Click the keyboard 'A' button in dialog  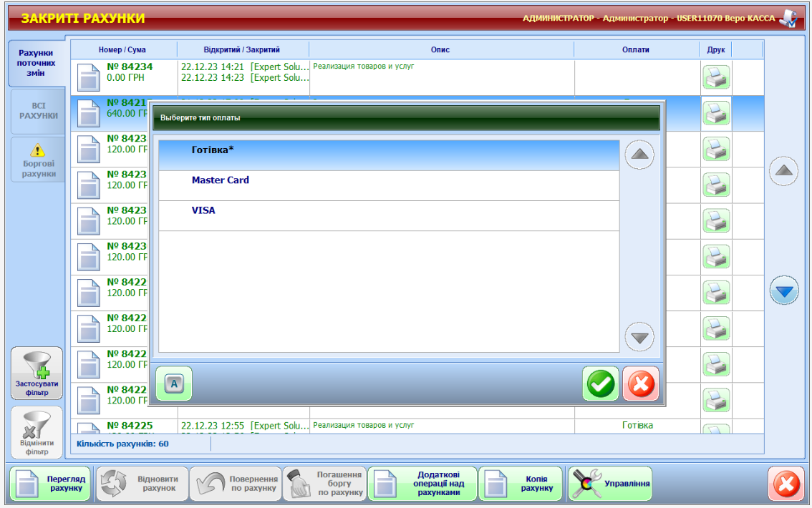[174, 385]
